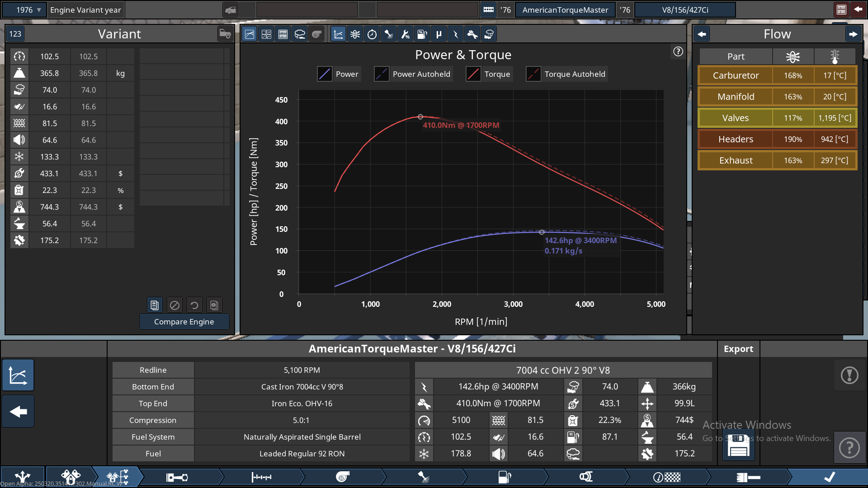This screenshot has height=488, width=868.
Task: Open the engine stress wrench graph
Action: point(472,34)
